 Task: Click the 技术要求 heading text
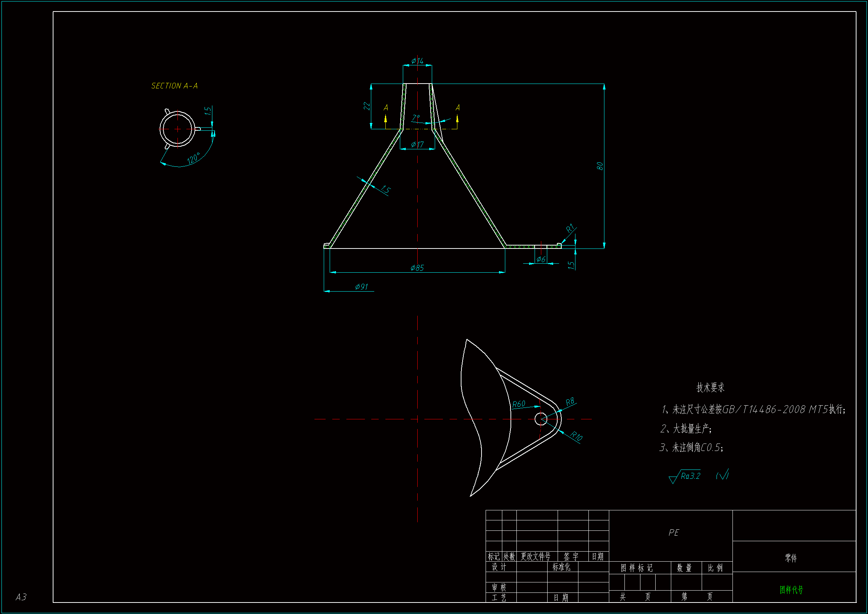coord(710,387)
